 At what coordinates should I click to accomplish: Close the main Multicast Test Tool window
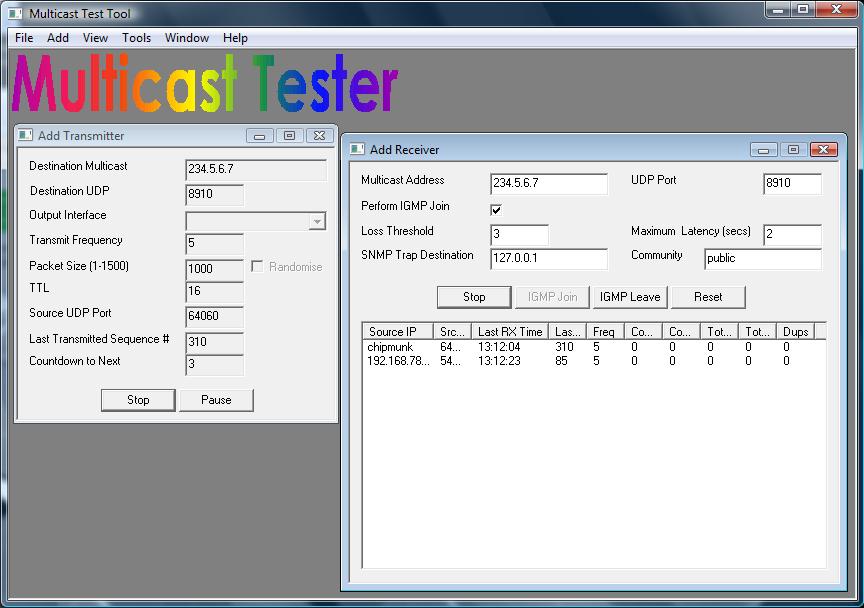(x=836, y=10)
